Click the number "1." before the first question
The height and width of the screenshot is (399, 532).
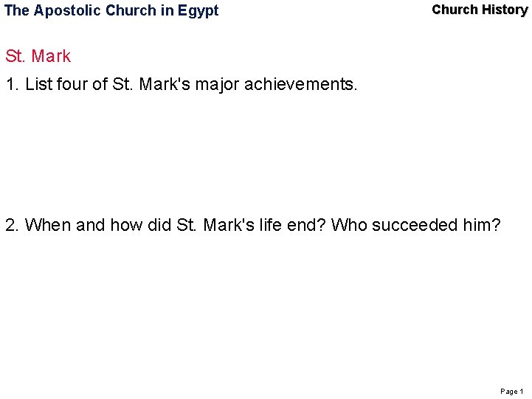coord(12,84)
